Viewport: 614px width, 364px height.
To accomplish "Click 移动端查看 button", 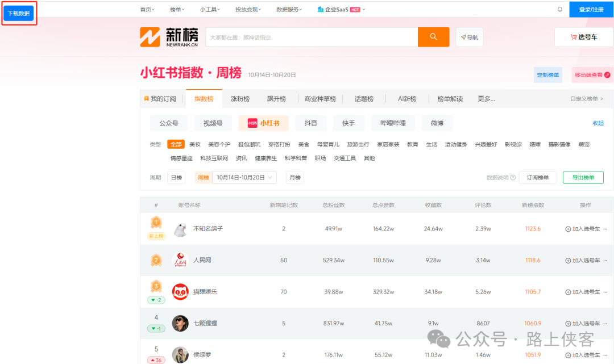I will click(x=592, y=75).
